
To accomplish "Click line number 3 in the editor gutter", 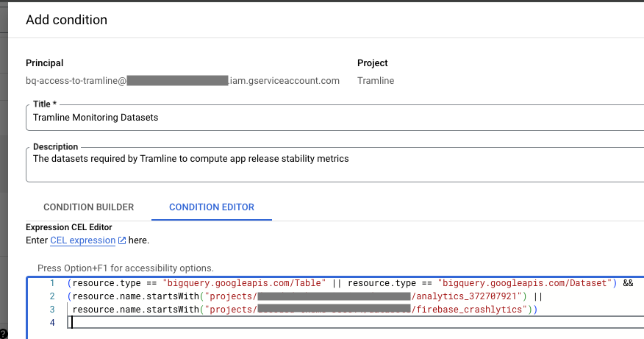I will coord(52,310).
